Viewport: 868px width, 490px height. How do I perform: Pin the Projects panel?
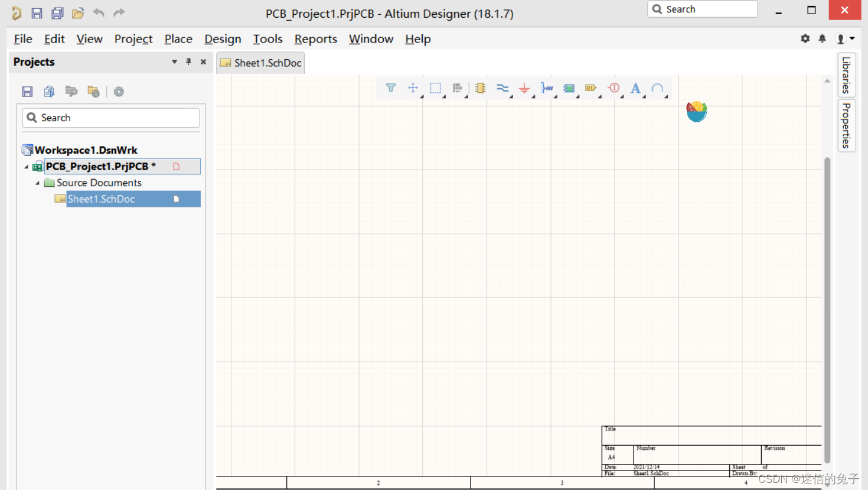[x=189, y=61]
